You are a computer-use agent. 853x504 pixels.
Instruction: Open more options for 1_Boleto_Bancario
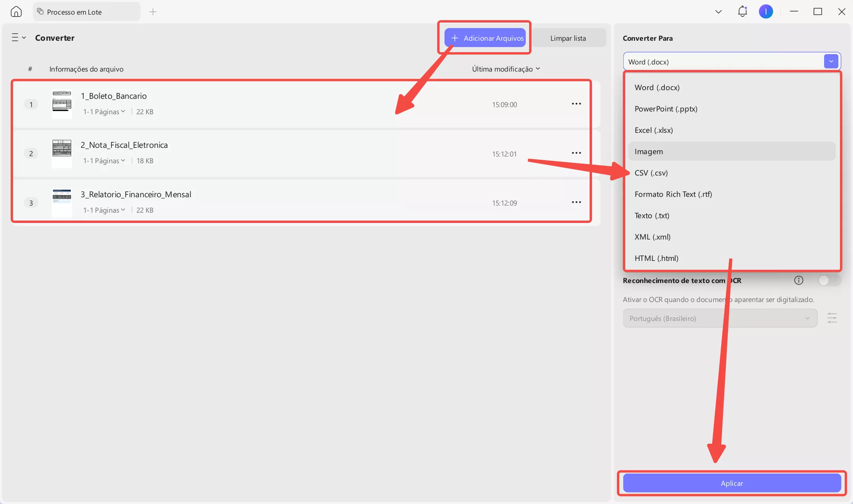576,104
